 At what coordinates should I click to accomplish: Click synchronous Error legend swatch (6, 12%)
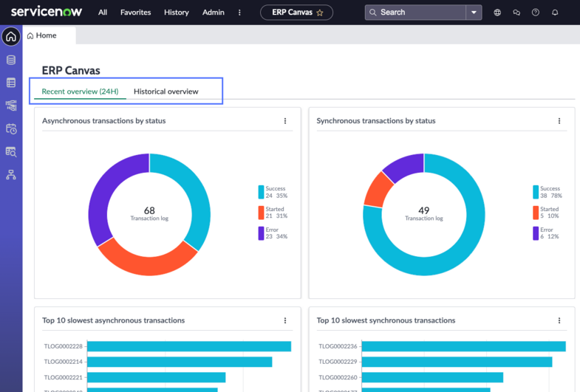(536, 233)
